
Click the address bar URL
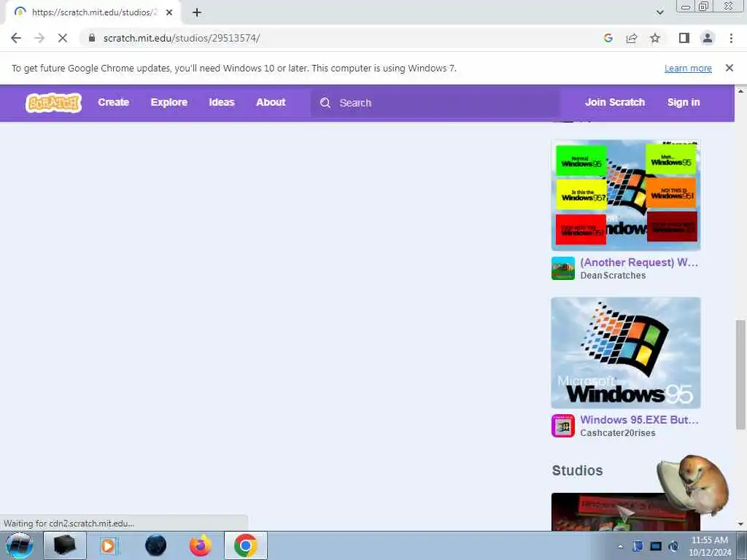coord(182,38)
